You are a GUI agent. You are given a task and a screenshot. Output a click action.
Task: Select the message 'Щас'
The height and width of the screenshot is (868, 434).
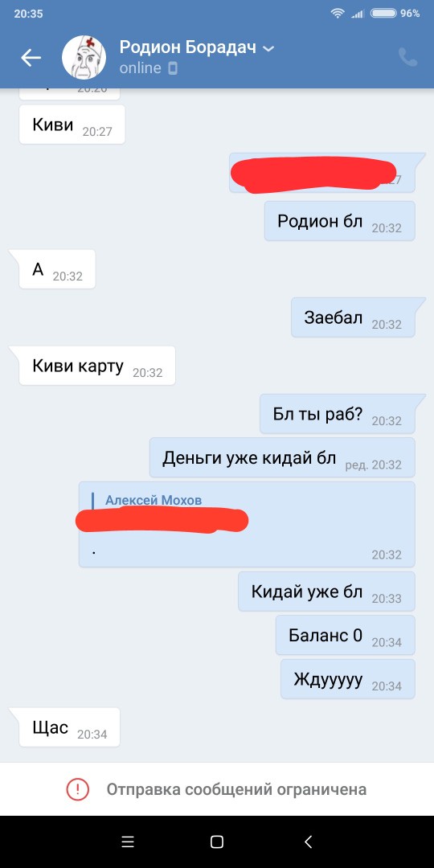[69, 727]
